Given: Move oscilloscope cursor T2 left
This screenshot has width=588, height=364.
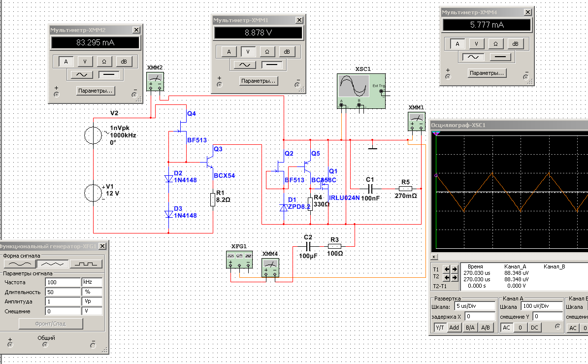Looking at the screenshot, I should [x=447, y=277].
